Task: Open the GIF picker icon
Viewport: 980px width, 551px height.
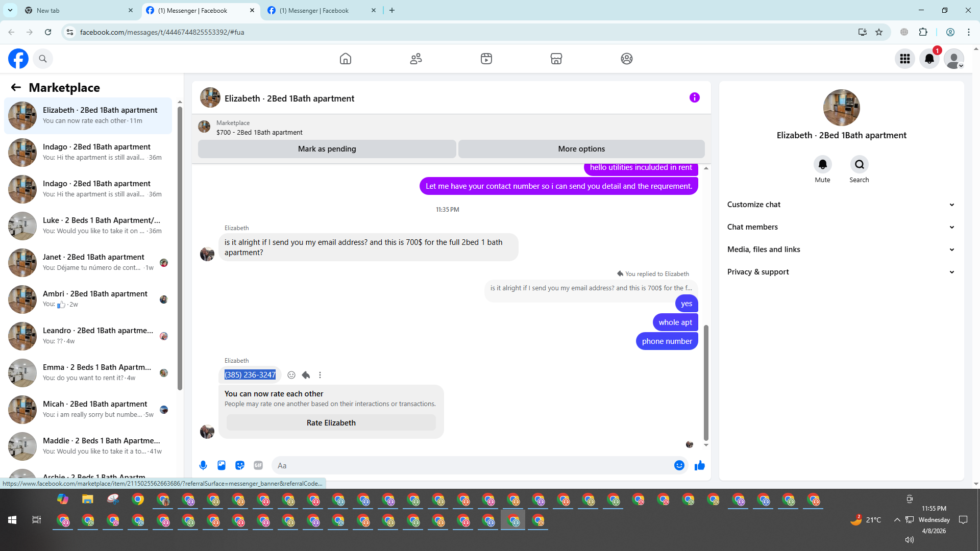Action: tap(258, 465)
